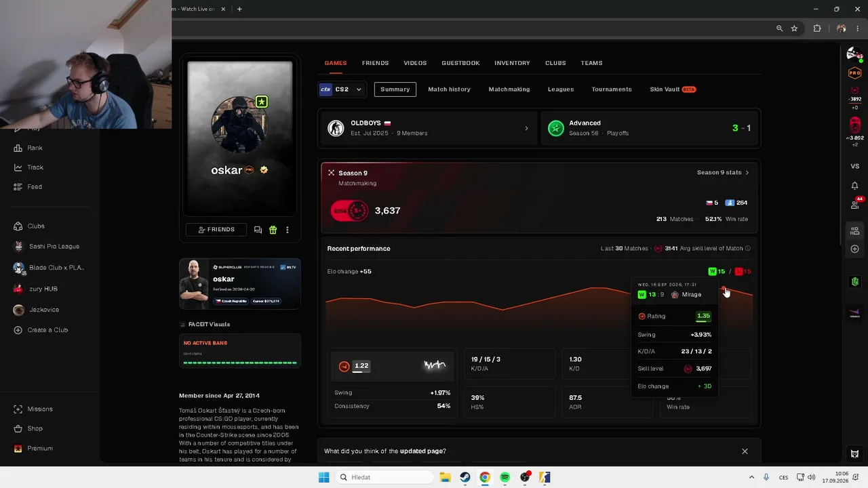This screenshot has width=868, height=488.
Task: Open Missions in the sidebar
Action: click(x=33, y=409)
